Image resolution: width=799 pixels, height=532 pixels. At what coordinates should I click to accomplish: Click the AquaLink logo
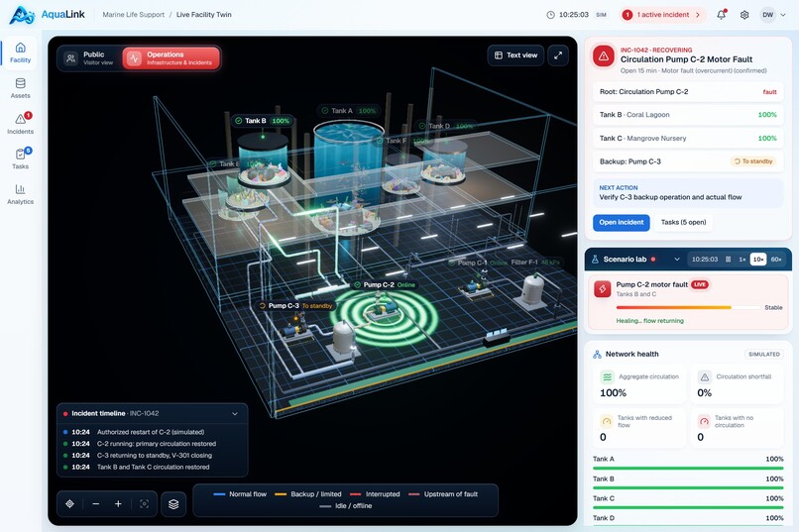[x=47, y=15]
